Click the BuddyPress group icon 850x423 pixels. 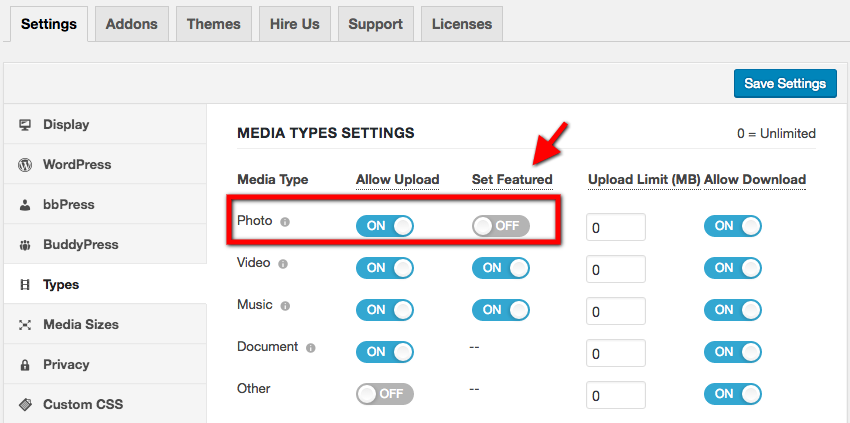tap(25, 245)
